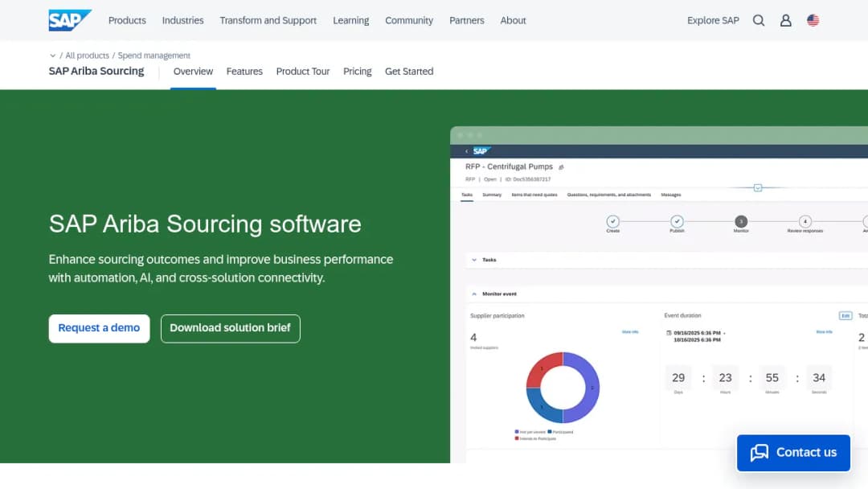The image size is (868, 489).
Task: Select the Messages tab in the demo window
Action: click(x=671, y=195)
